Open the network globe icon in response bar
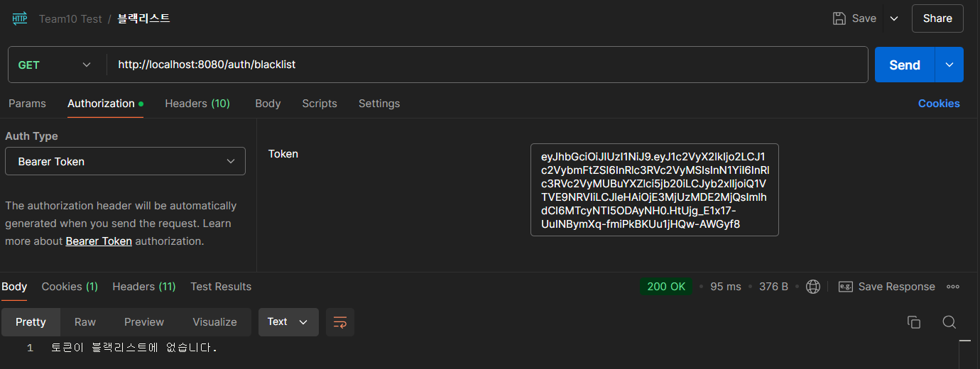Viewport: 980px width, 369px height. pyautogui.click(x=813, y=287)
